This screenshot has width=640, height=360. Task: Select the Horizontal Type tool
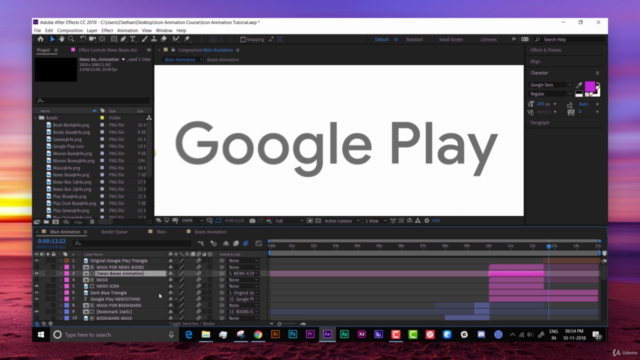(x=133, y=39)
